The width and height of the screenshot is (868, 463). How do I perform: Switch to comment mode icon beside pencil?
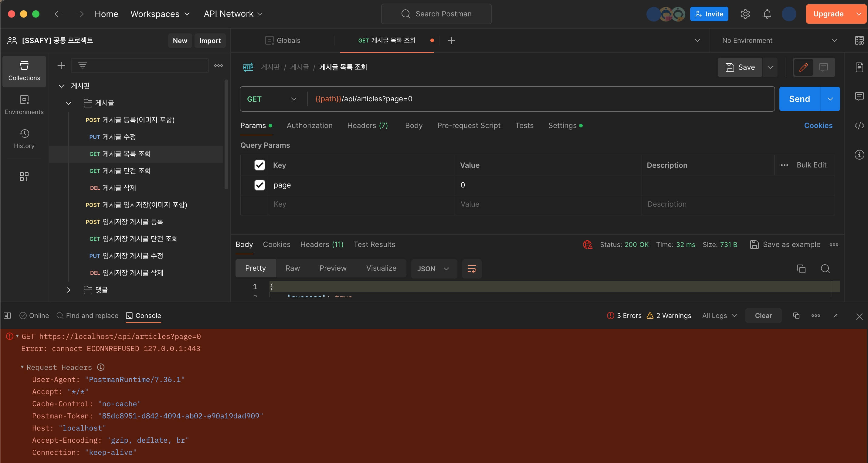[x=823, y=67]
